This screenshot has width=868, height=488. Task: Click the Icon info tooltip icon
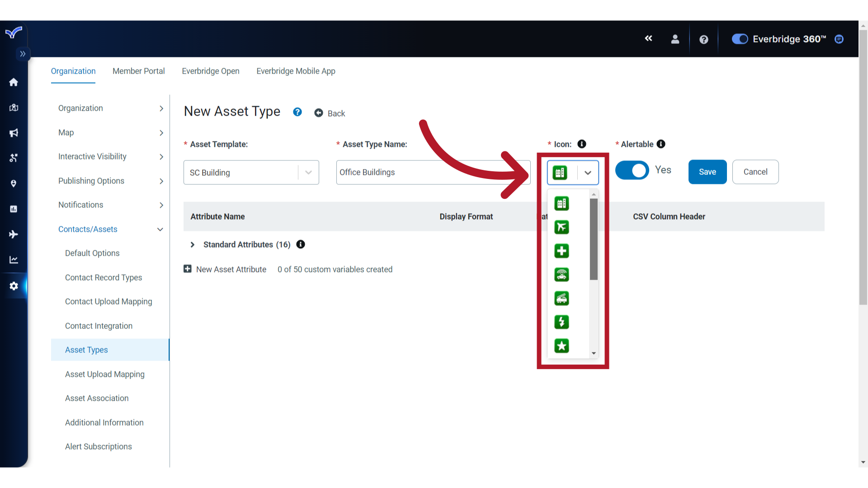pyautogui.click(x=582, y=144)
